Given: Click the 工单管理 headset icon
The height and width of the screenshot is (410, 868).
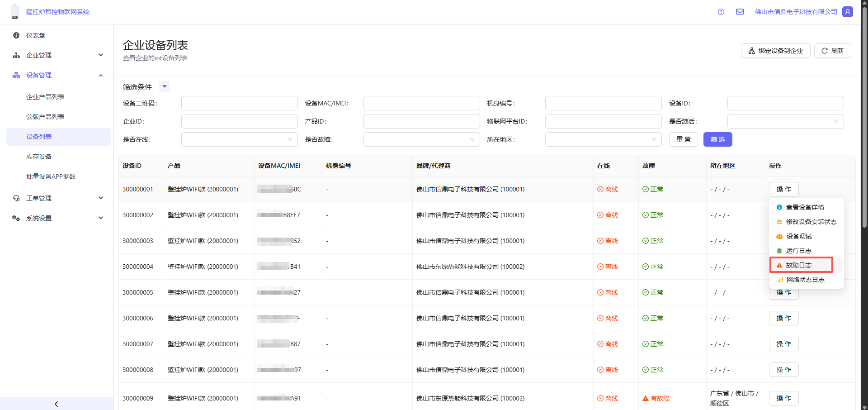Looking at the screenshot, I should click(x=16, y=198).
